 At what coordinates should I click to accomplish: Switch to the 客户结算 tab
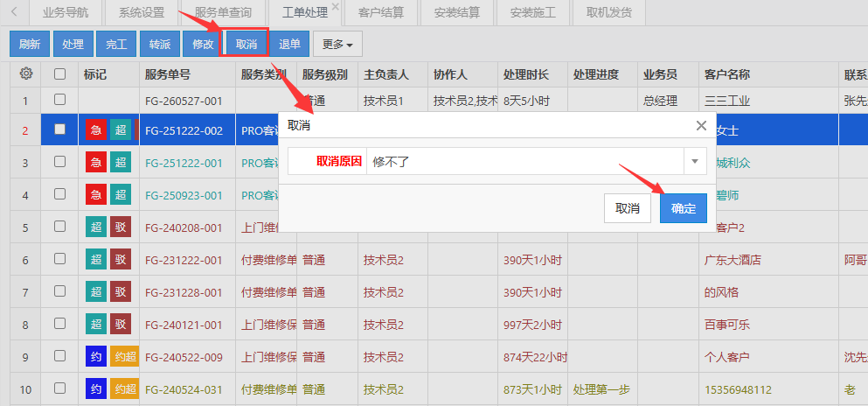coord(381,13)
